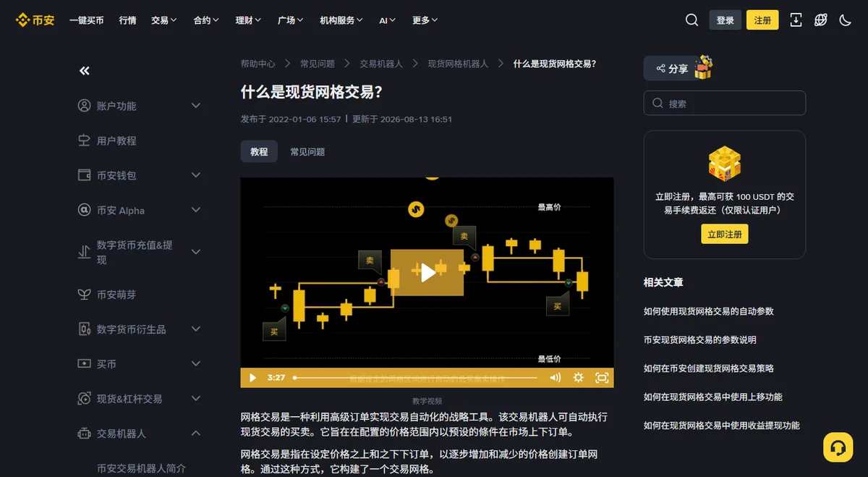Collapse sidebar with double chevron icon
This screenshot has width=868, height=477.
click(84, 70)
